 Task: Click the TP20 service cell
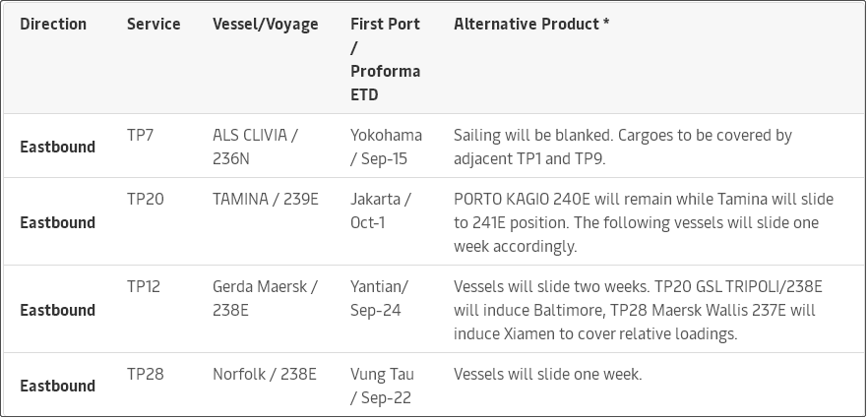click(145, 199)
